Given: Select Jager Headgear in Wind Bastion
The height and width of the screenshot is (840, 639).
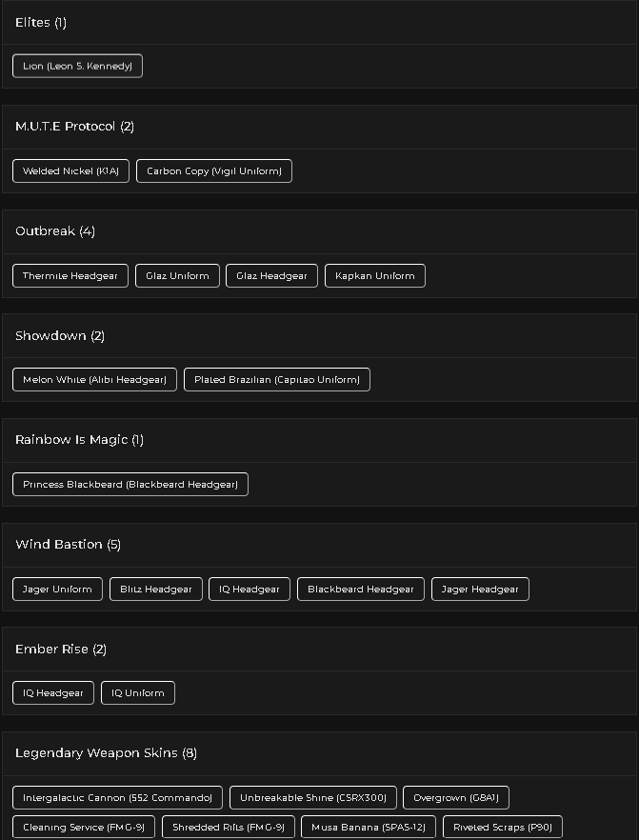Looking at the screenshot, I should point(480,590).
